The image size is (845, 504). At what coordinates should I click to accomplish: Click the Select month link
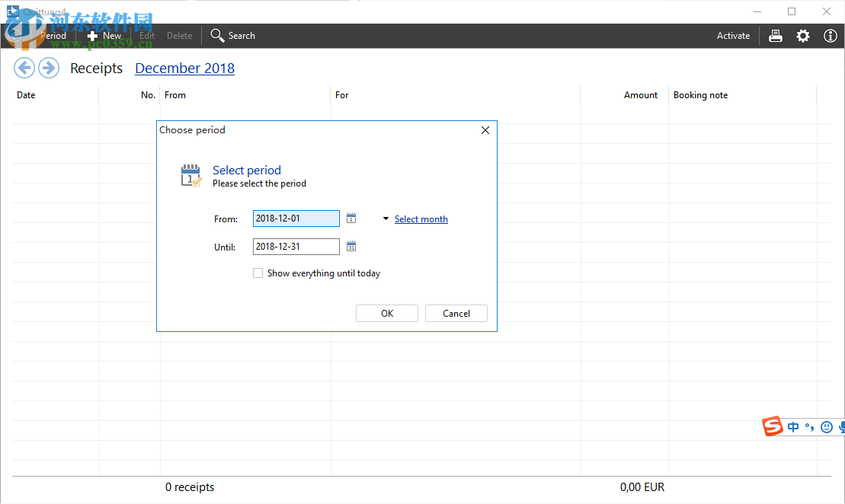(421, 219)
